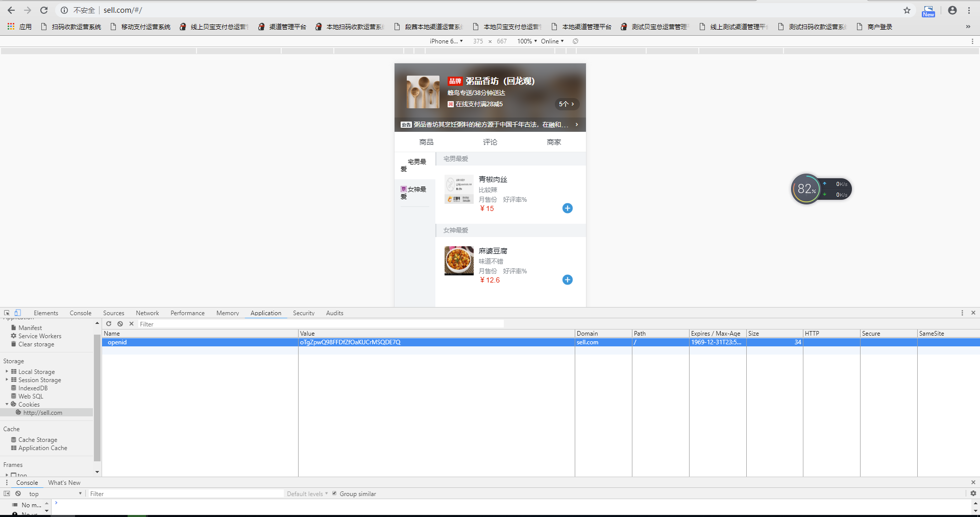980x517 pixels.
Task: Switch to the Elements tab
Action: click(x=46, y=313)
